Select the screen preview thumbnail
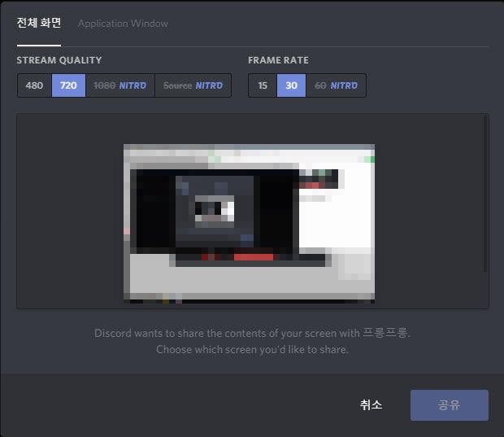This screenshot has width=504, height=437. coord(249,224)
